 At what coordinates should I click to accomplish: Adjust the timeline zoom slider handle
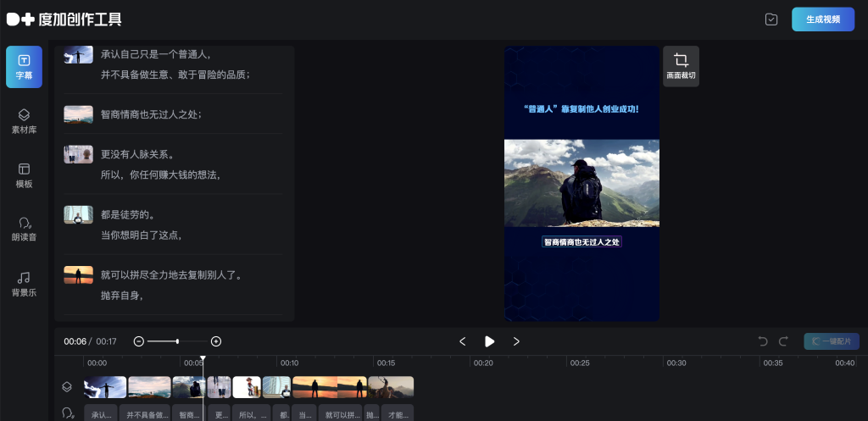coord(177,341)
